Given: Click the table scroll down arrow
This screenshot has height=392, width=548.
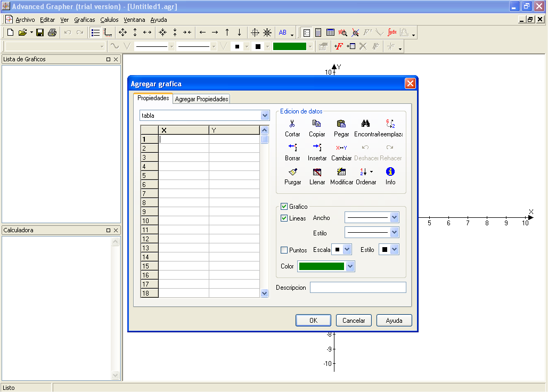Looking at the screenshot, I should [x=265, y=293].
